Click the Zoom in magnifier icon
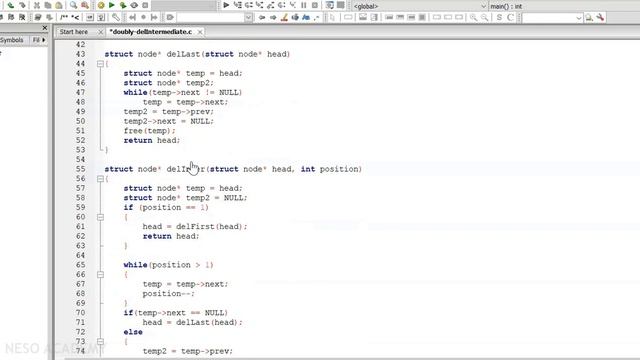640x360 pixels. pos(473,17)
